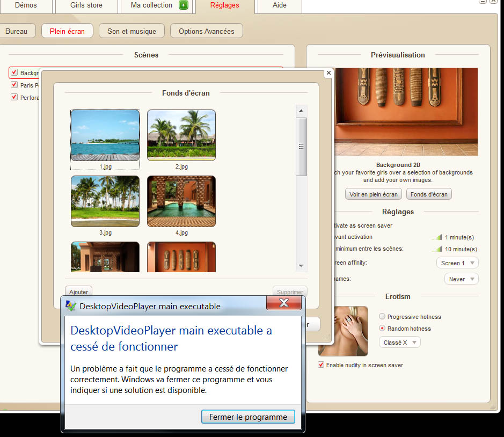Screen dimensions: 504x437
Task: Open the Classé X dropdown
Action: [x=399, y=343]
